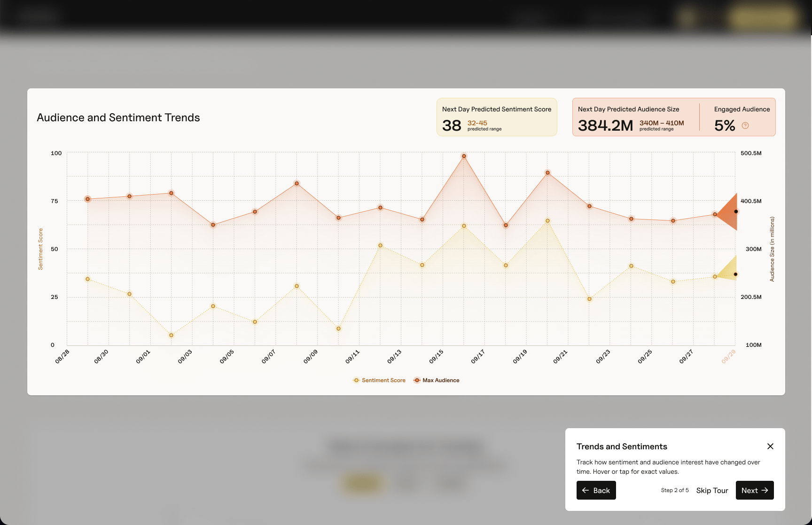812x525 pixels.
Task: Click the Next Day Predicted Sentiment Score card
Action: (497, 117)
